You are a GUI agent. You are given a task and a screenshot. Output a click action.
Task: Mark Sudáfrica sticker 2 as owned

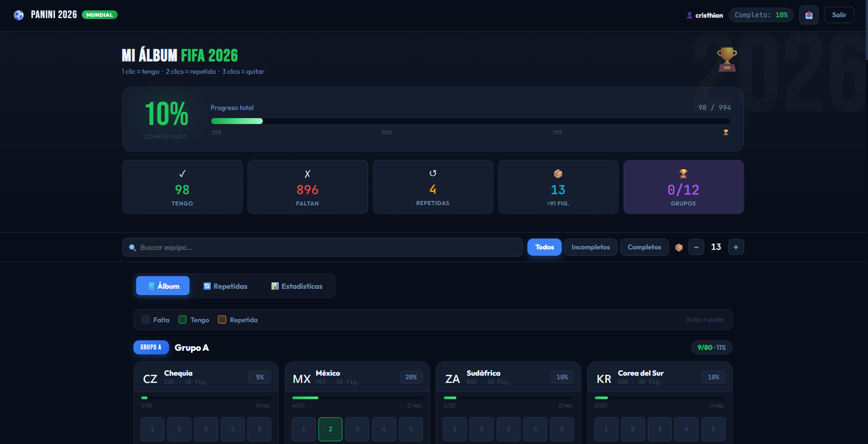tap(481, 429)
